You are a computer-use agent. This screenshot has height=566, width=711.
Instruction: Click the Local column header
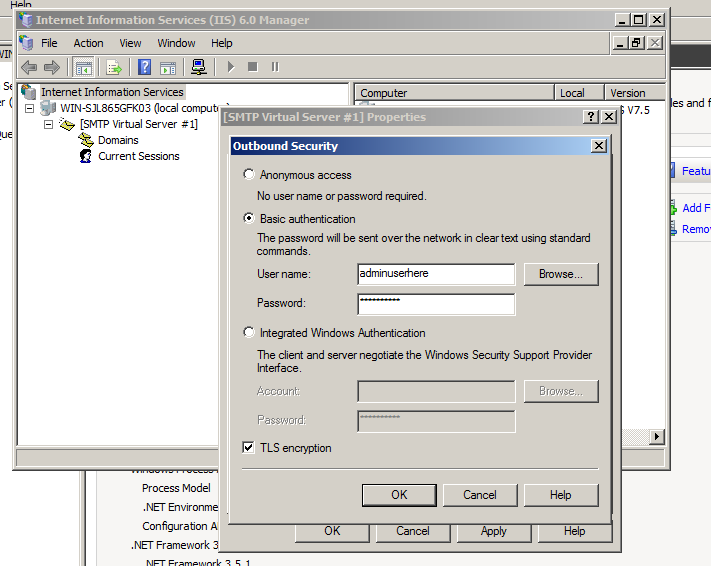point(580,93)
